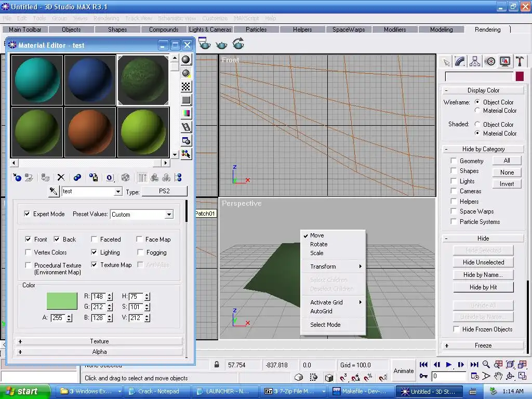Click the Sample Type sphere icon in Material Editor
The width and height of the screenshot is (532, 399).
pyautogui.click(x=186, y=60)
